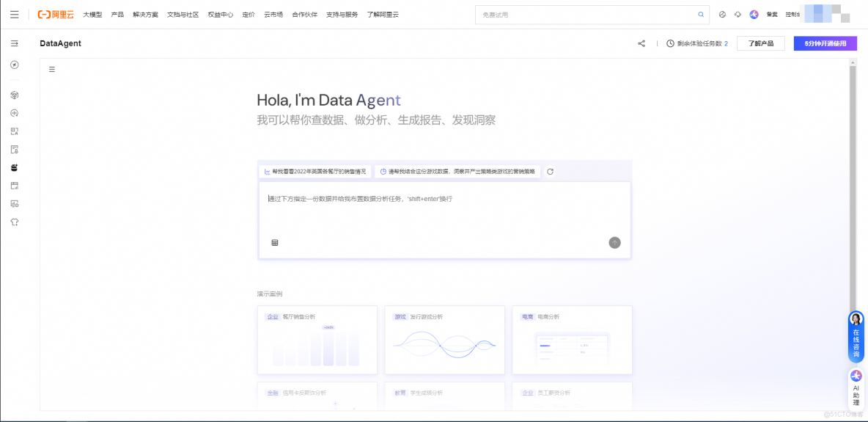This screenshot has width=868, height=422.
Task: Click the table-layout sidebar icon
Action: pyautogui.click(x=15, y=185)
